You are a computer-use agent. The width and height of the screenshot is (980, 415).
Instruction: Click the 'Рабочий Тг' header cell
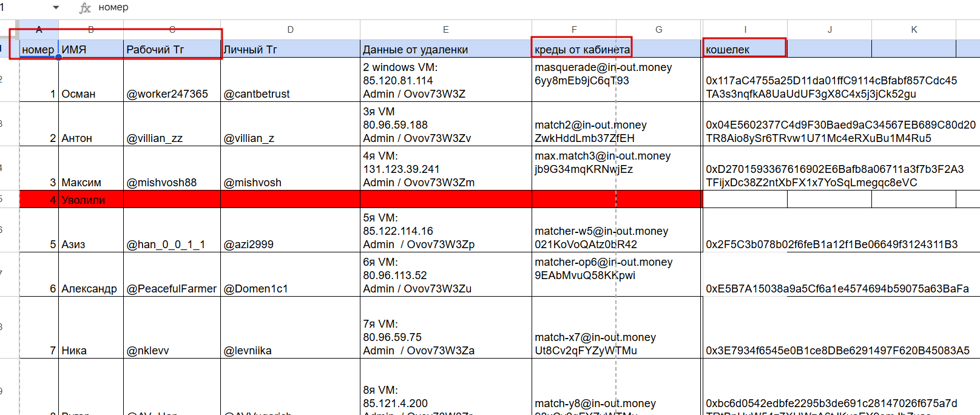[x=172, y=49]
